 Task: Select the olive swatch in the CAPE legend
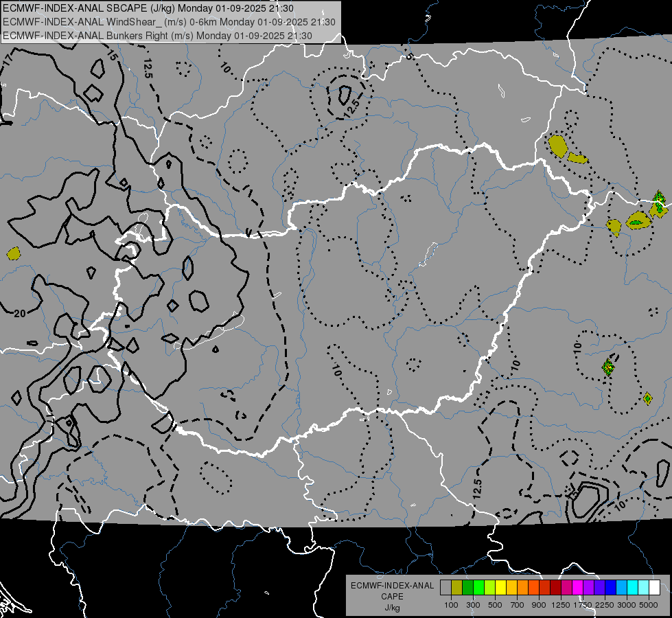click(x=457, y=587)
